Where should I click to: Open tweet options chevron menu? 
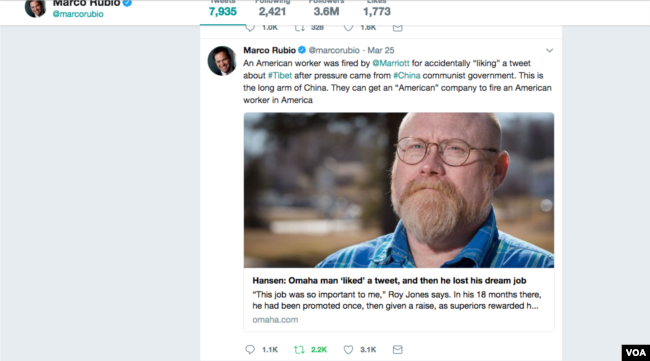pyautogui.click(x=549, y=51)
